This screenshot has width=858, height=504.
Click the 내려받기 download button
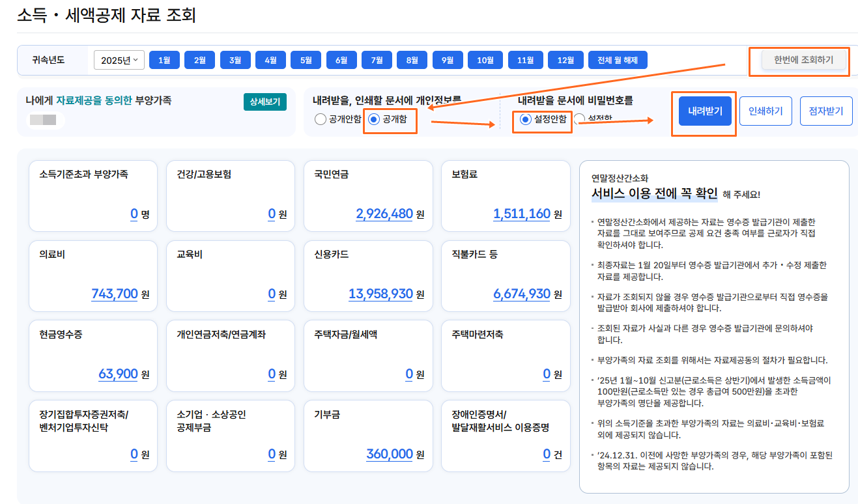[x=704, y=111]
